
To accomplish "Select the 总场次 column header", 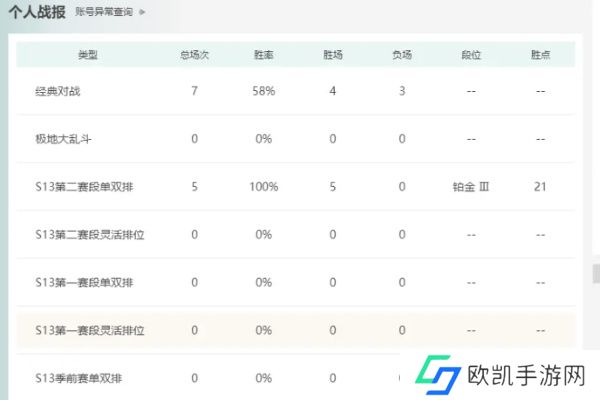I will 194,54.
